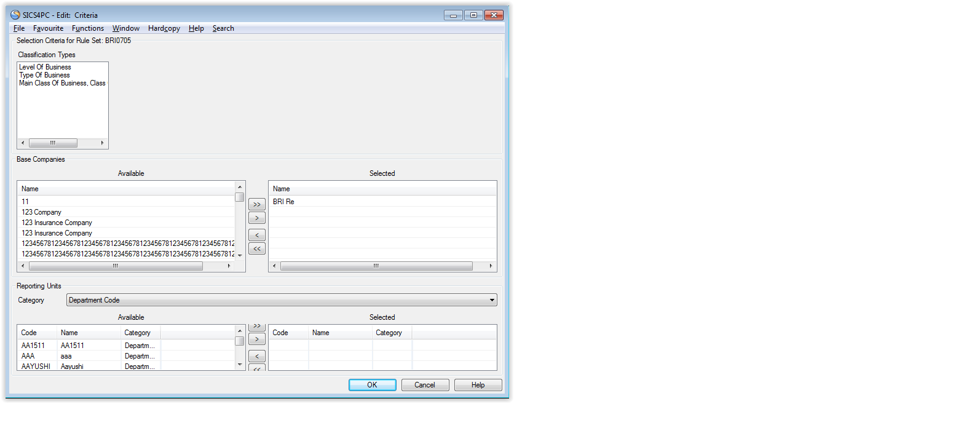Click the Help button at bottom
This screenshot has width=980, height=436.
(478, 385)
